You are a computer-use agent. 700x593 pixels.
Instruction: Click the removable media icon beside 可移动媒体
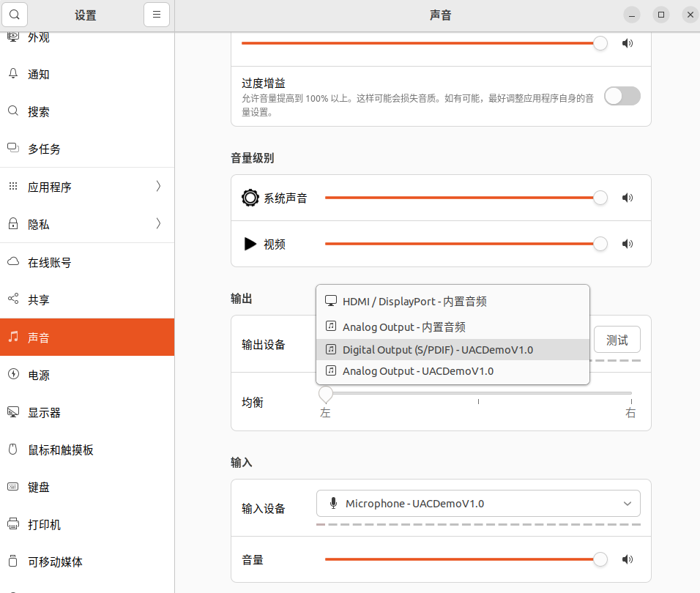point(13,561)
